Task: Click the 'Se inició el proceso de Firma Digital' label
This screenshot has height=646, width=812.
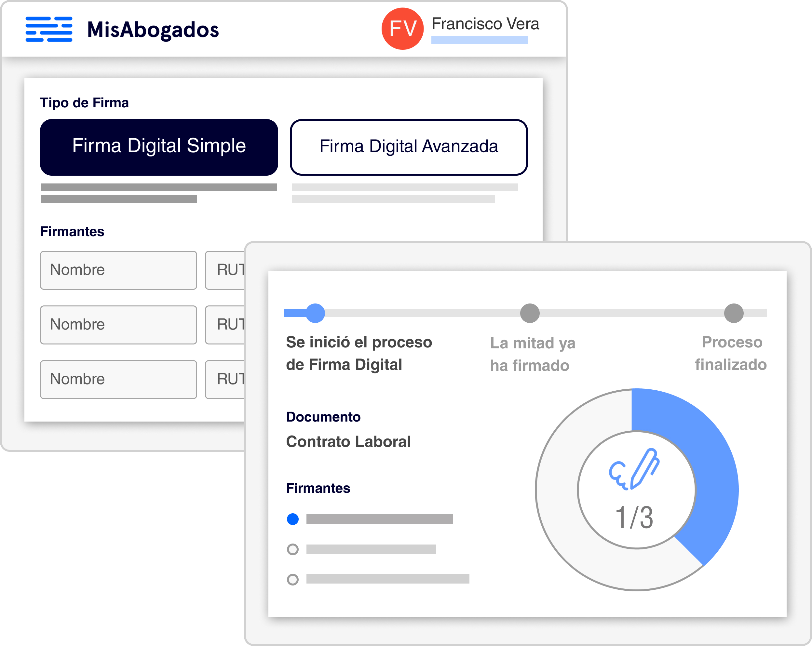Action: point(359,353)
